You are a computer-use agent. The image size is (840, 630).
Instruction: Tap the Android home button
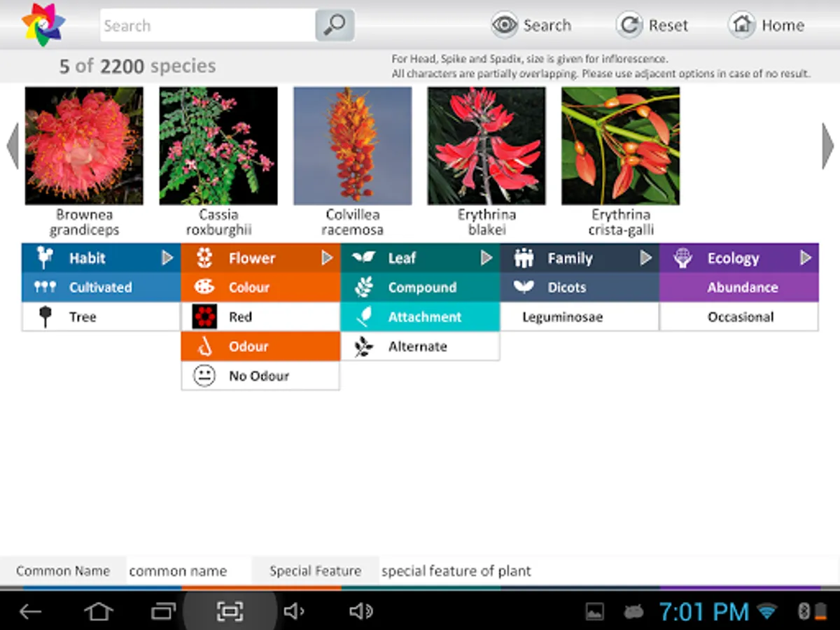[98, 612]
